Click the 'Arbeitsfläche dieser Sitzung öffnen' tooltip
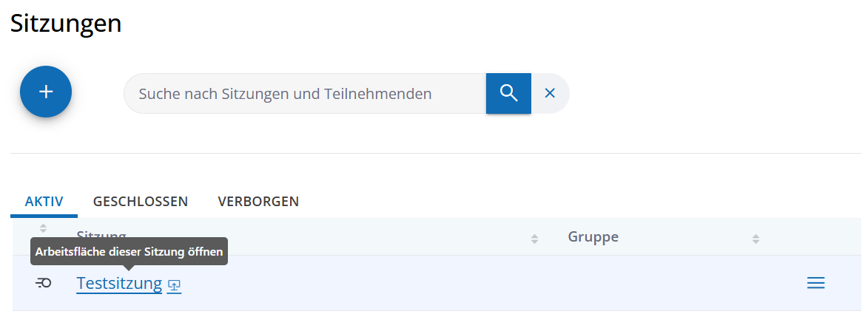Viewport: 868px width, 314px height. tap(129, 251)
